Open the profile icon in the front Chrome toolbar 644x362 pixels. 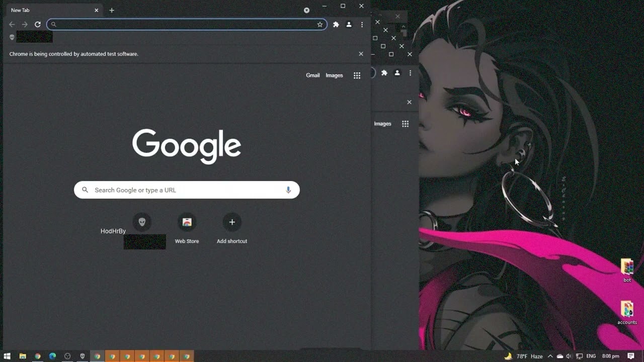point(349,24)
